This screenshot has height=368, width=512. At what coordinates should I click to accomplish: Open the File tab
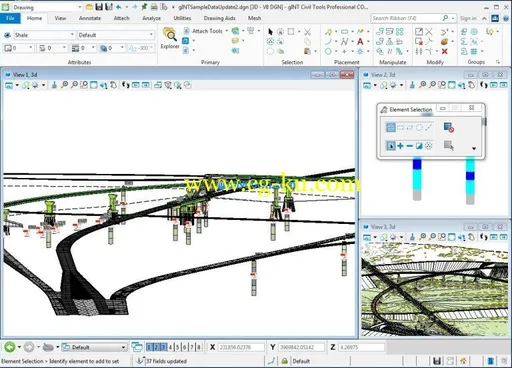tap(10, 18)
